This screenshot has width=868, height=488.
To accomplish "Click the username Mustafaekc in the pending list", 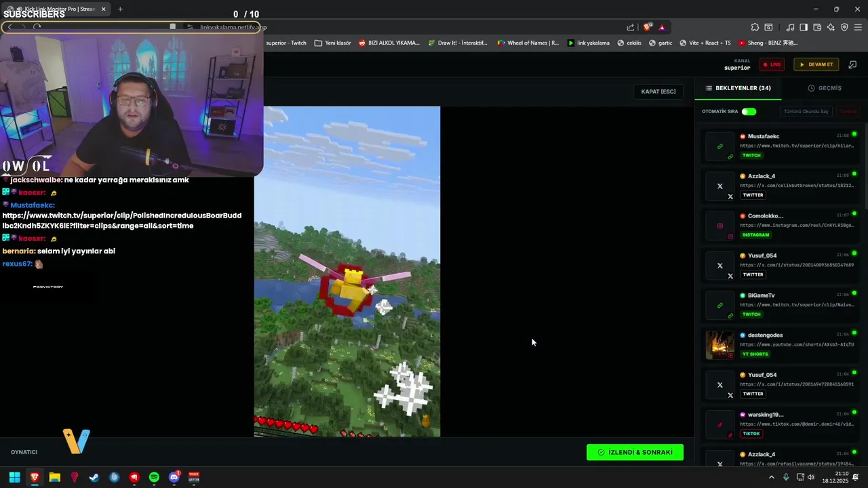I will click(x=764, y=136).
